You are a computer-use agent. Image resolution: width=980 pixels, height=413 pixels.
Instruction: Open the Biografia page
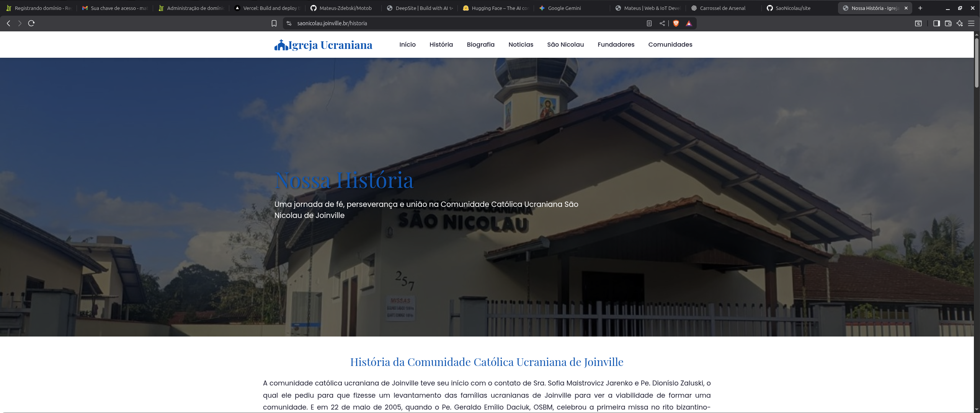[480, 44]
